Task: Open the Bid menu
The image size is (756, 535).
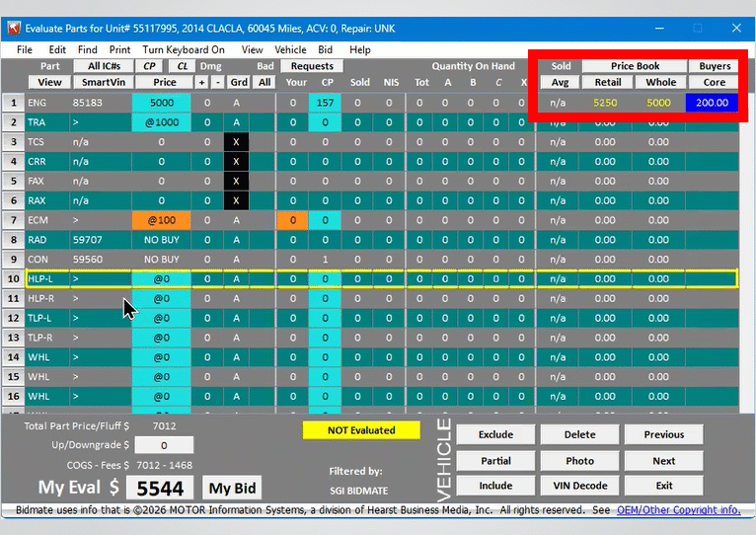Action: click(x=325, y=49)
